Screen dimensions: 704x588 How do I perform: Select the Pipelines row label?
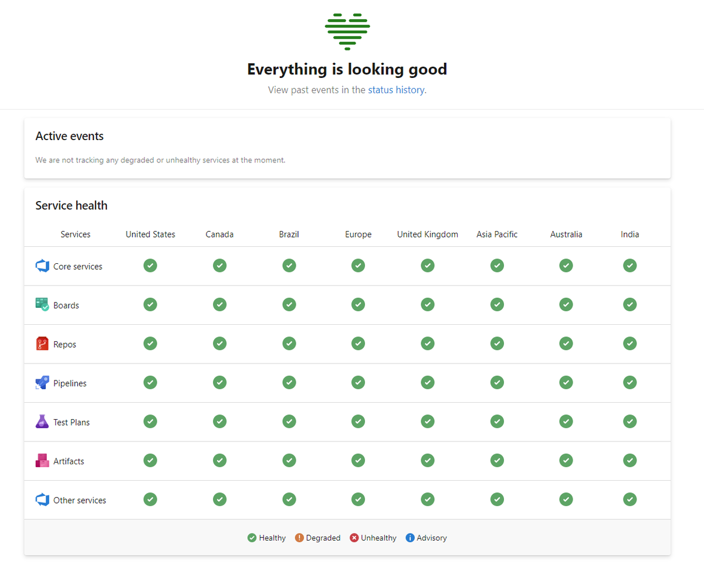[70, 383]
